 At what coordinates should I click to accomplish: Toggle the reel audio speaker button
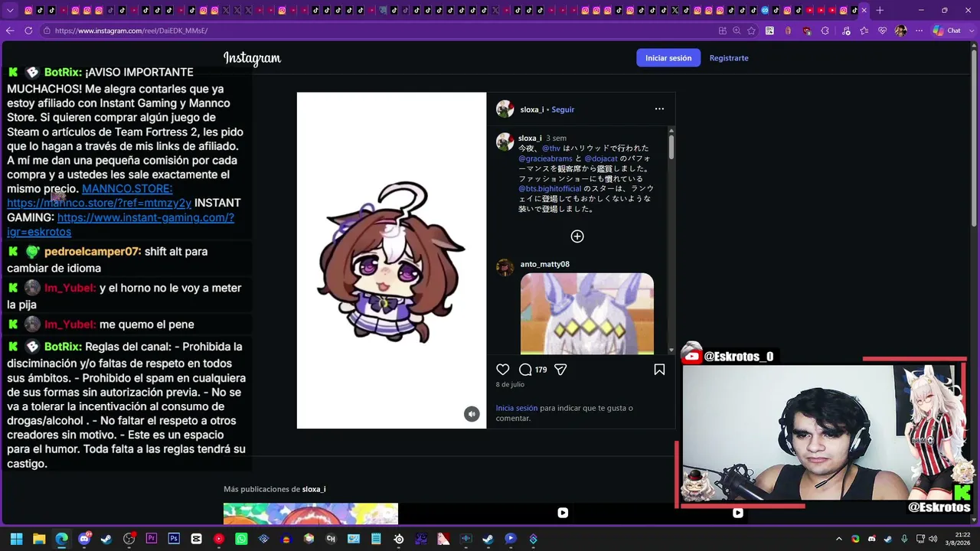click(472, 414)
